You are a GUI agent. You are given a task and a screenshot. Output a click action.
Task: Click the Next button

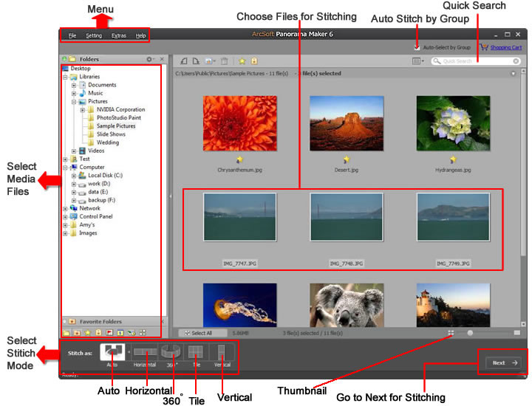pos(505,362)
